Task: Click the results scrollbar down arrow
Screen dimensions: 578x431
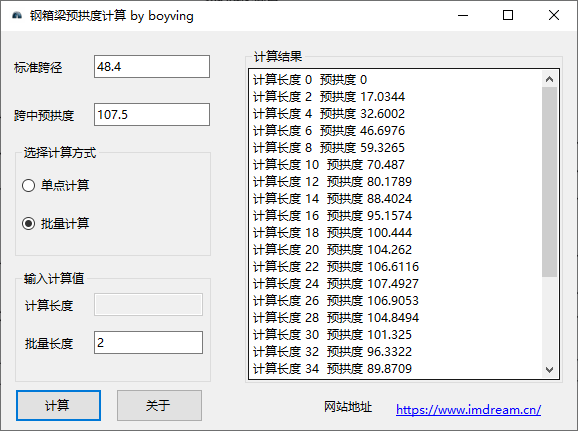Action: pos(549,369)
